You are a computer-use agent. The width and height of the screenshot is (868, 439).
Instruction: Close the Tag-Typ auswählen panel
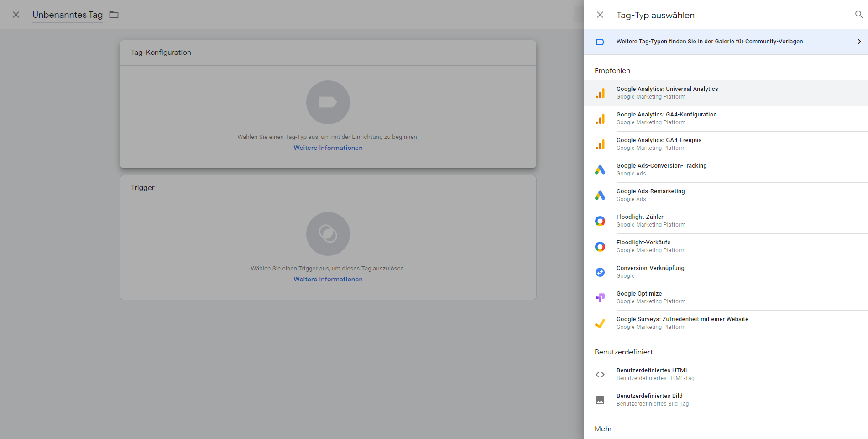point(600,15)
